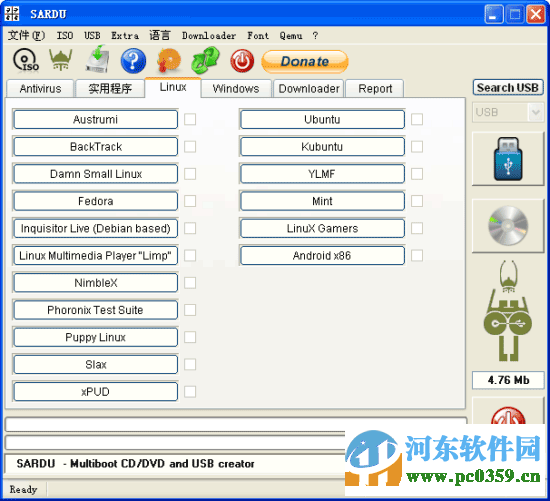Select the Linux tab
This screenshot has width=550, height=501.
click(x=173, y=87)
